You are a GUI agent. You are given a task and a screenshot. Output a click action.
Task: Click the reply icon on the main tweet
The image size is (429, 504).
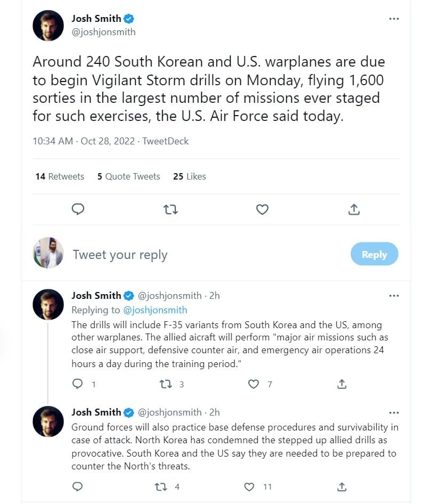pos(78,209)
